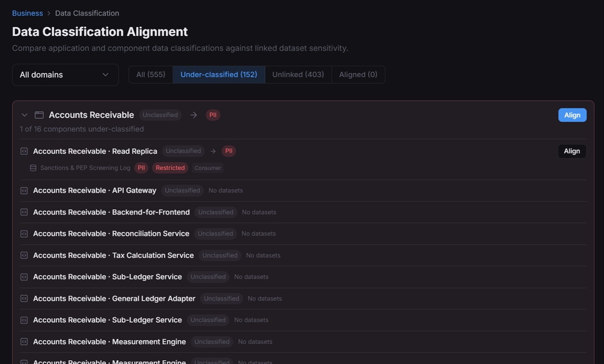Open the All domains dropdown
Viewport: 604px width, 364px height.
point(65,75)
